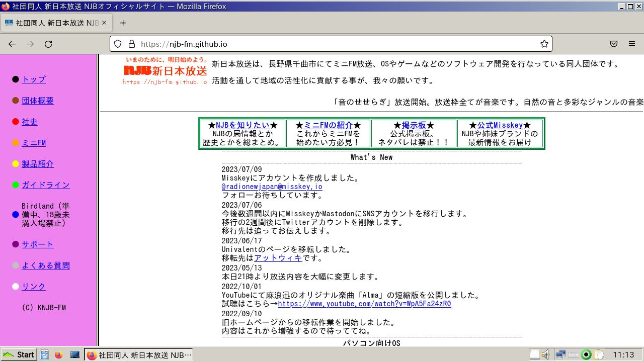Click the パソコン向けOS heading

(x=372, y=343)
